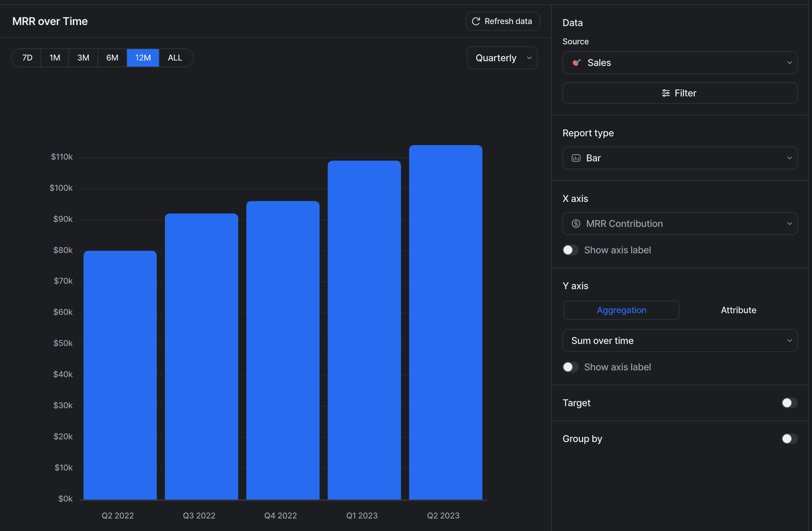Toggle Y axis Show axis label switch
The image size is (812, 531).
(x=570, y=367)
